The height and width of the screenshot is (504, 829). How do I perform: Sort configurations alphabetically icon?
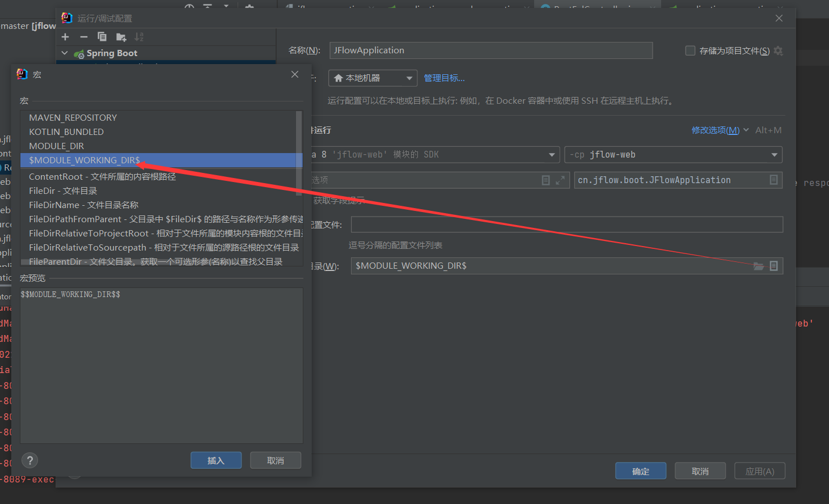tap(139, 37)
